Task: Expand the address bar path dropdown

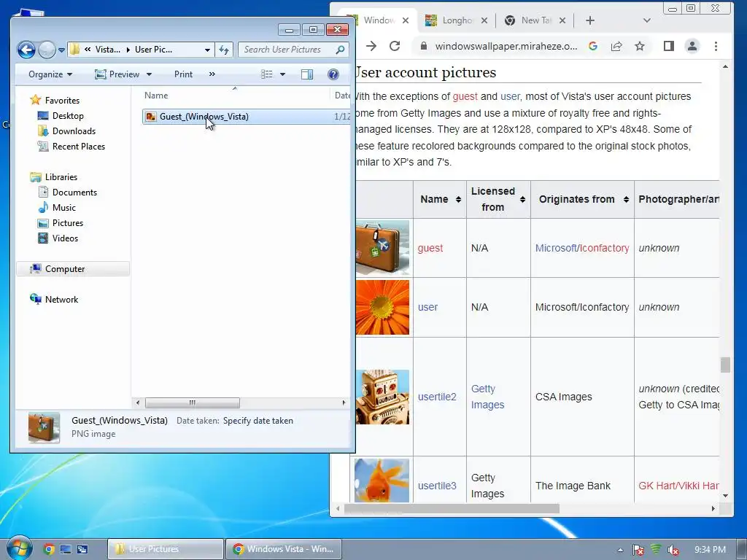Action: [x=207, y=50]
